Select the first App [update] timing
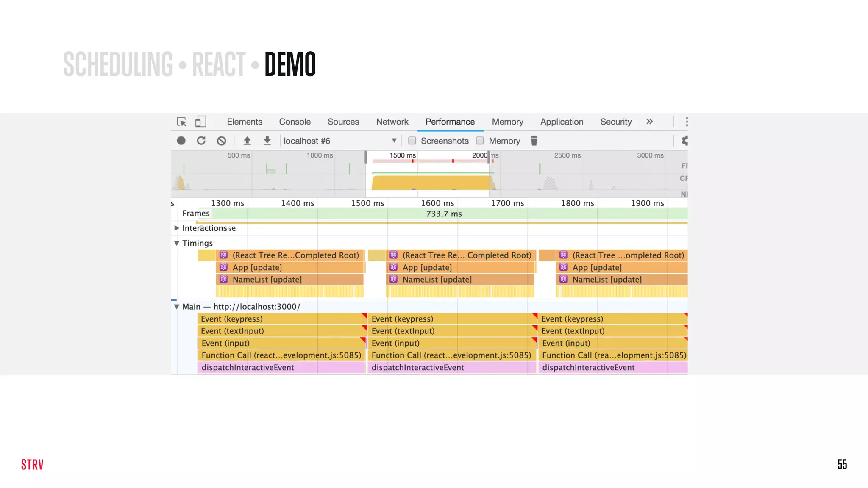 tap(290, 267)
